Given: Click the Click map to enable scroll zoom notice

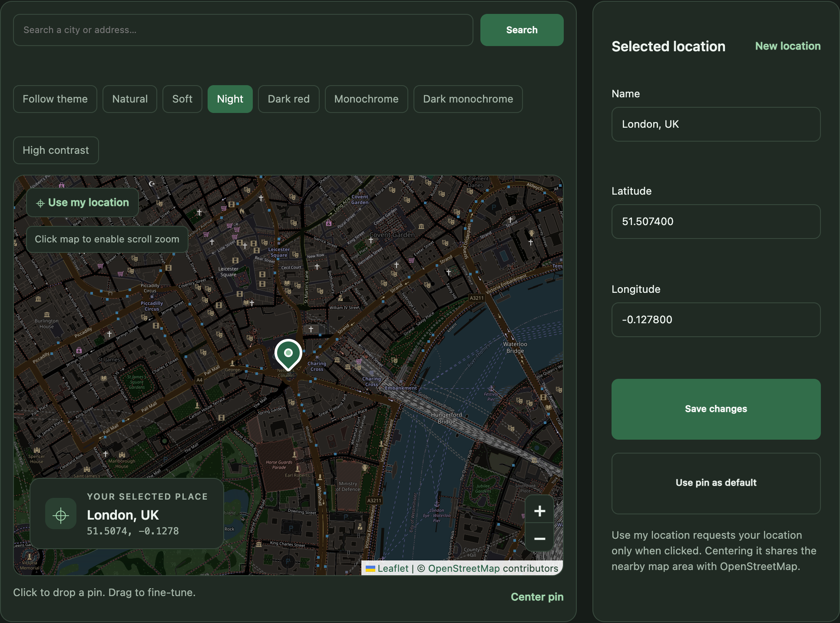Looking at the screenshot, I should [x=107, y=239].
